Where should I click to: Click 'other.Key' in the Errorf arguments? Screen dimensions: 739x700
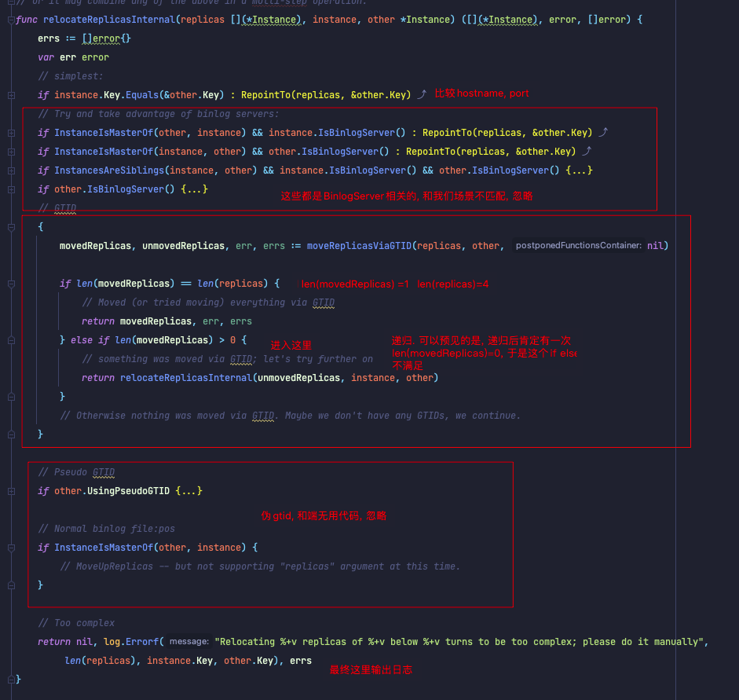point(248,661)
